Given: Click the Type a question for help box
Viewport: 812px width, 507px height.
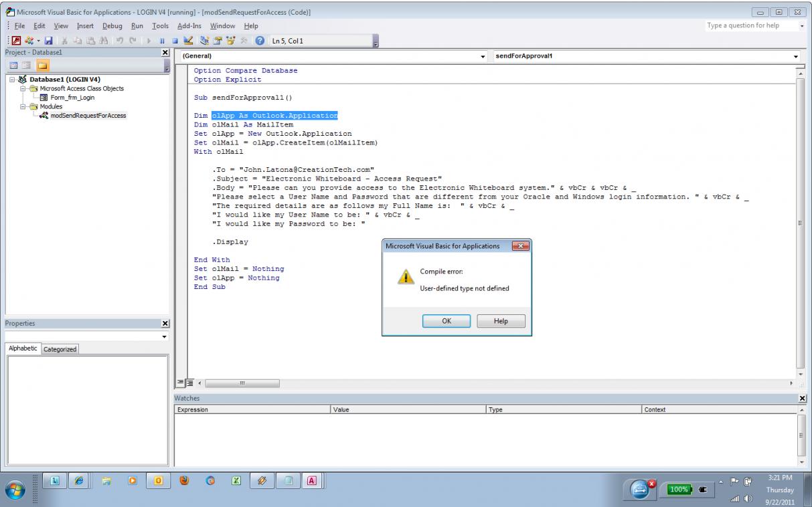Looking at the screenshot, I should pyautogui.click(x=750, y=25).
